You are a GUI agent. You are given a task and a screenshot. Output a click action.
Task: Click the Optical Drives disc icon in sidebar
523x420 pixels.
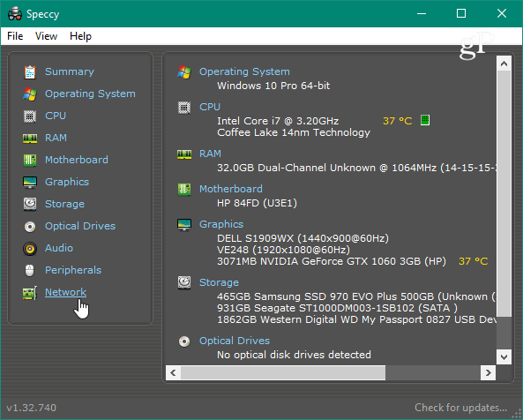30,227
